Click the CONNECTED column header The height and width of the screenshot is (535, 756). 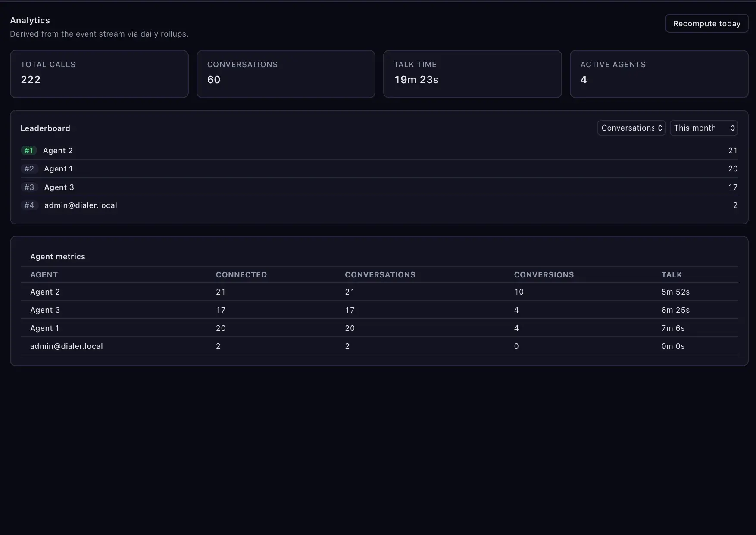pos(241,275)
